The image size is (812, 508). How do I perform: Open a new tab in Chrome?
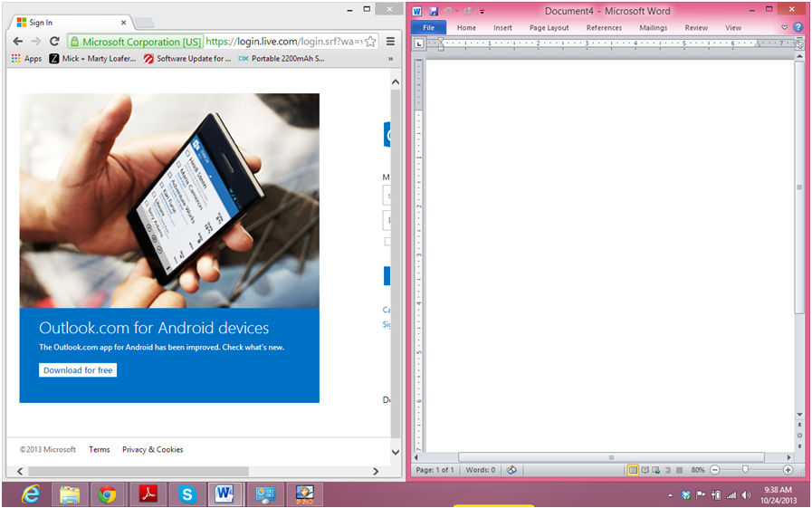145,23
